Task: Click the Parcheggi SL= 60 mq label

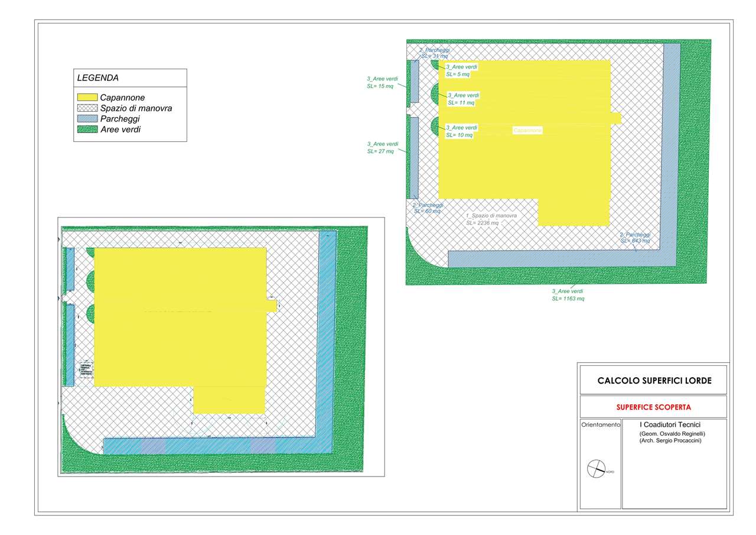Action: (x=428, y=207)
